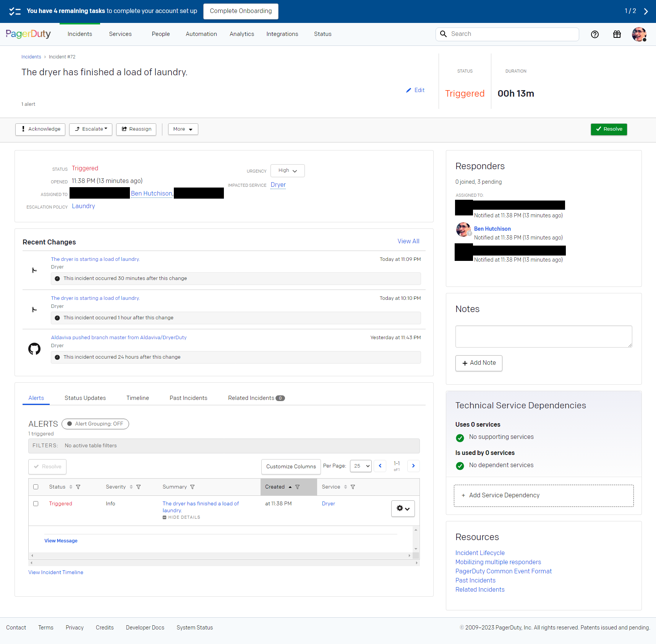
Task: Switch to the Status Updates tab
Action: 85,398
